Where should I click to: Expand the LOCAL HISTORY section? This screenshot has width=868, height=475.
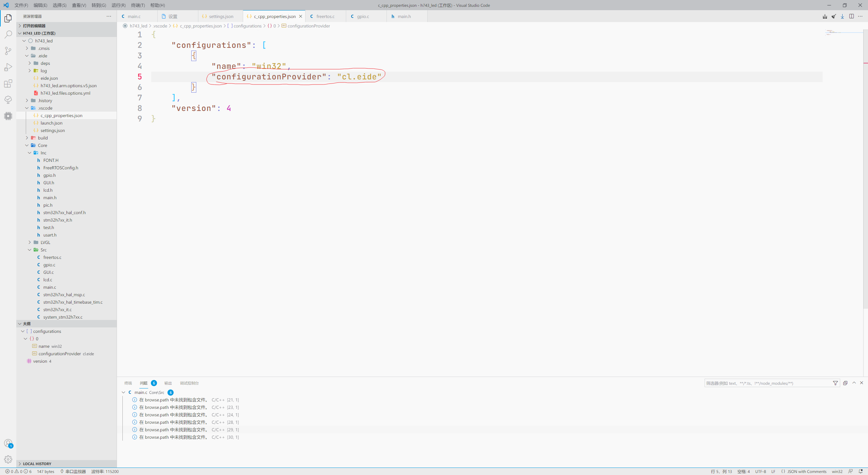pos(37,463)
